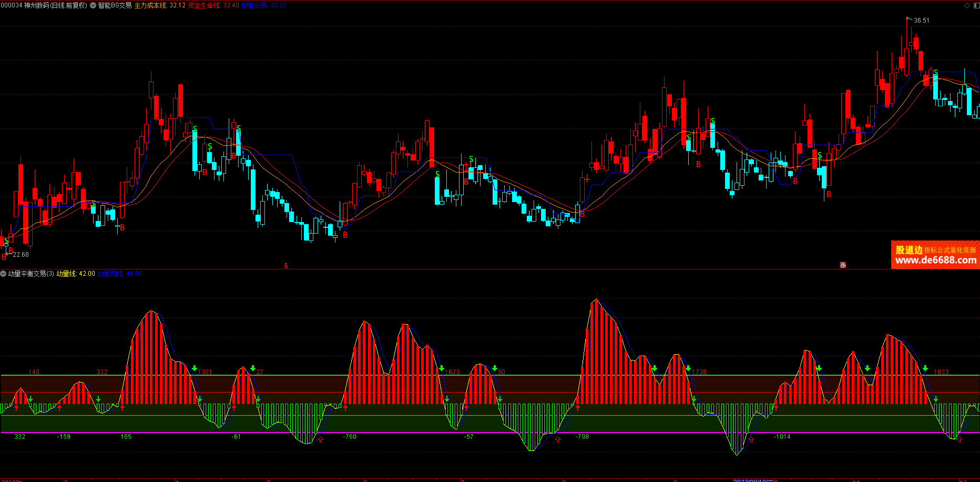Open the www.de6688.com watermark link
The height and width of the screenshot is (482, 980).
click(935, 260)
